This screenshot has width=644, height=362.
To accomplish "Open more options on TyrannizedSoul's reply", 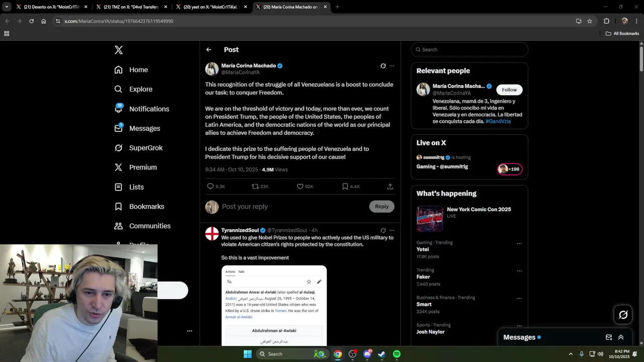I will tap(392, 230).
